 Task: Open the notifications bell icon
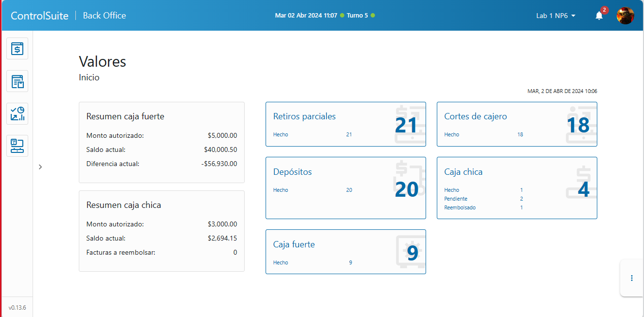tap(599, 16)
